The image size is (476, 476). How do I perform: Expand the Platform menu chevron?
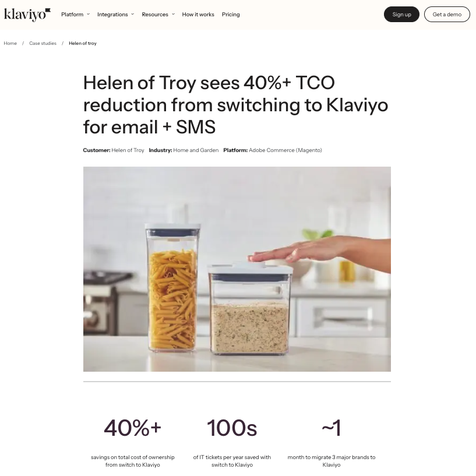pyautogui.click(x=89, y=14)
